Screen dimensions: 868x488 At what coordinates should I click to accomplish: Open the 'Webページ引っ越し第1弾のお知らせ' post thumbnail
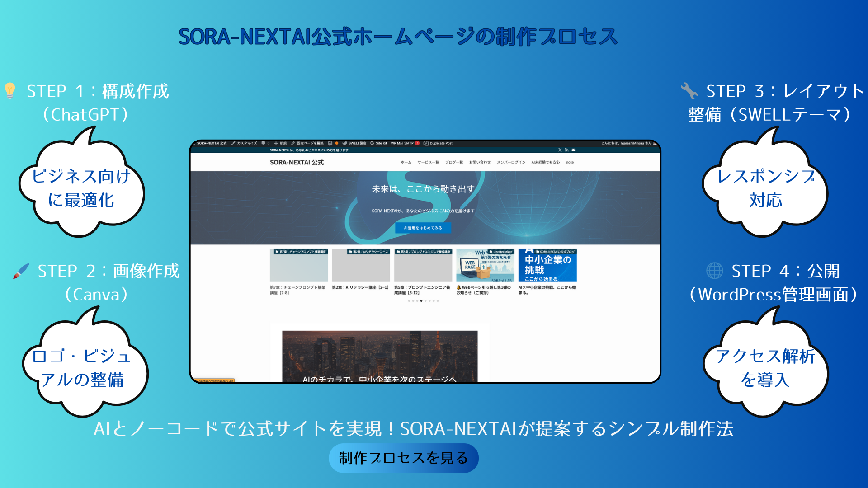[x=485, y=265]
